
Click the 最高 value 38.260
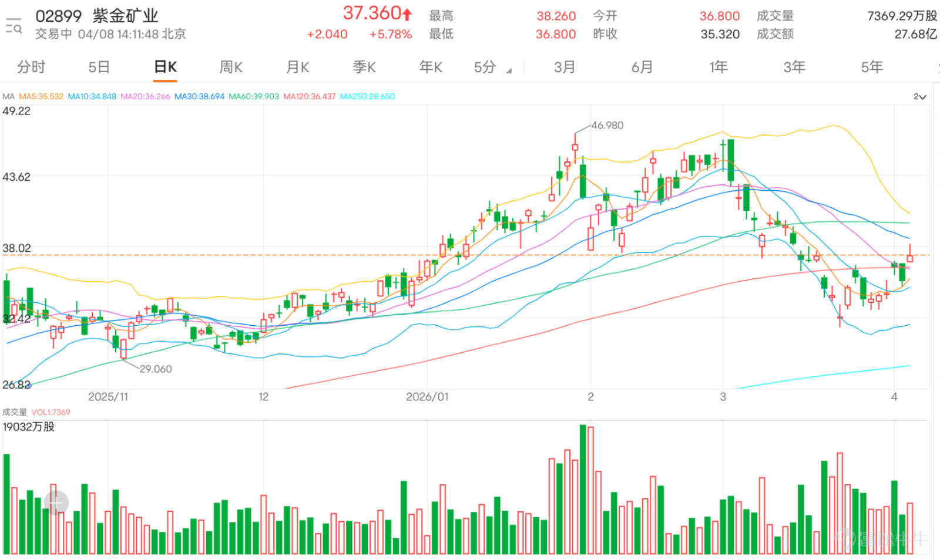pyautogui.click(x=556, y=16)
